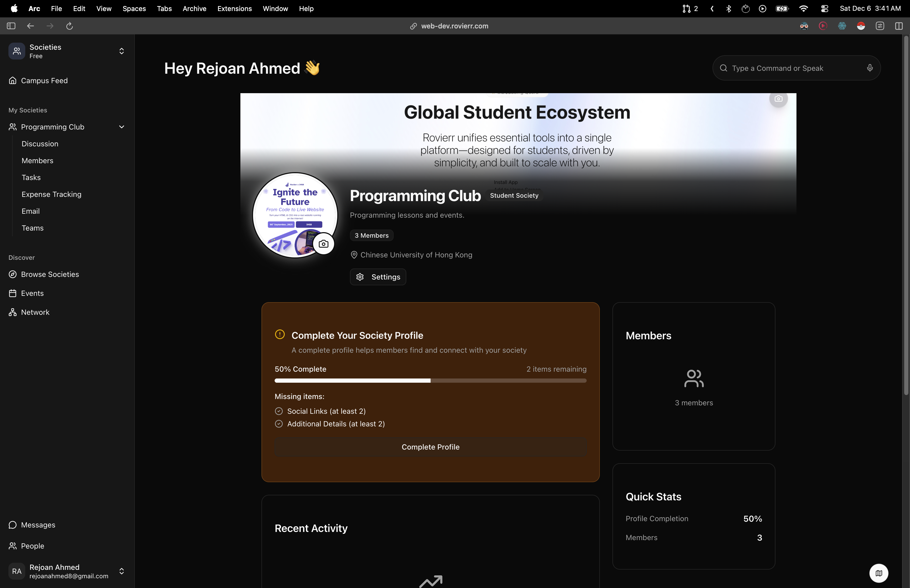Open macOS Control Center toggles
Screen dimensions: 910x588
coord(824,8)
